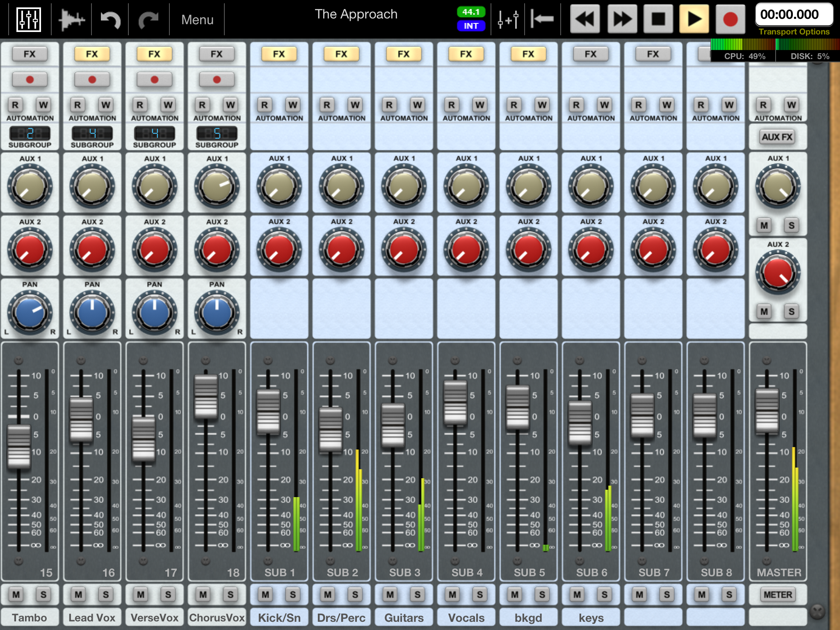
Task: Open subgroup selector showing 5 on ChorusVox
Action: (217, 133)
